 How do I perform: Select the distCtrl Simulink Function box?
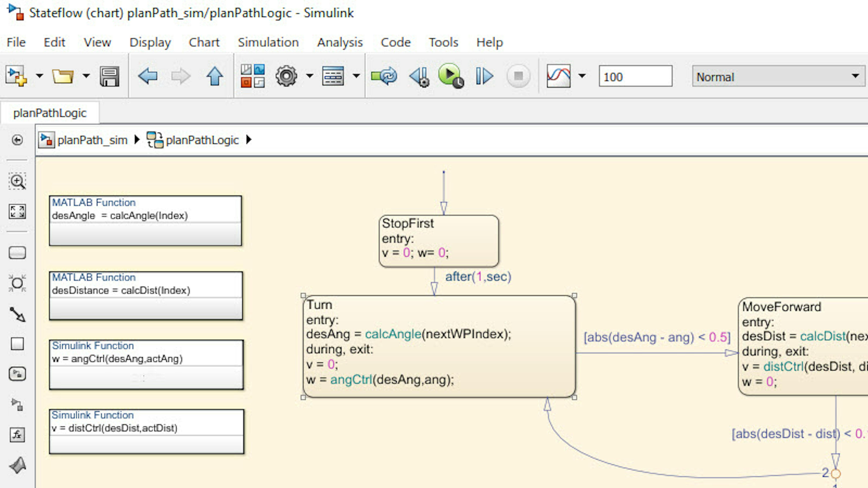[147, 432]
